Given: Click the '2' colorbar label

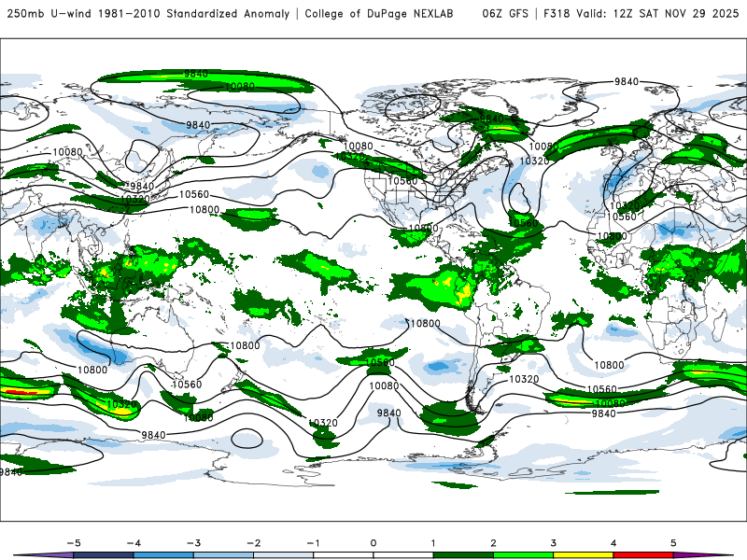Looking at the screenshot, I should click(x=494, y=543).
